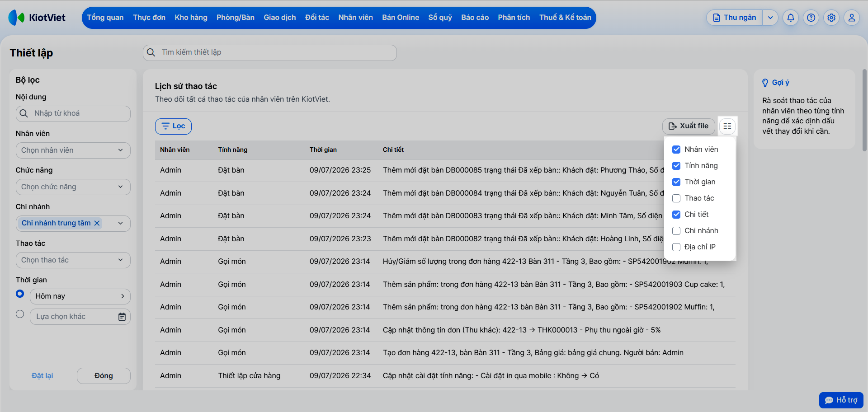Viewport: 868px width, 412px height.
Task: Open the Lựa chọn khác date picker
Action: [80, 317]
